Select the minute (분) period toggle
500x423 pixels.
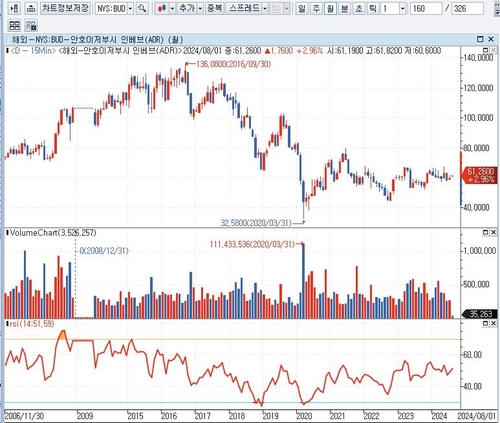point(344,8)
